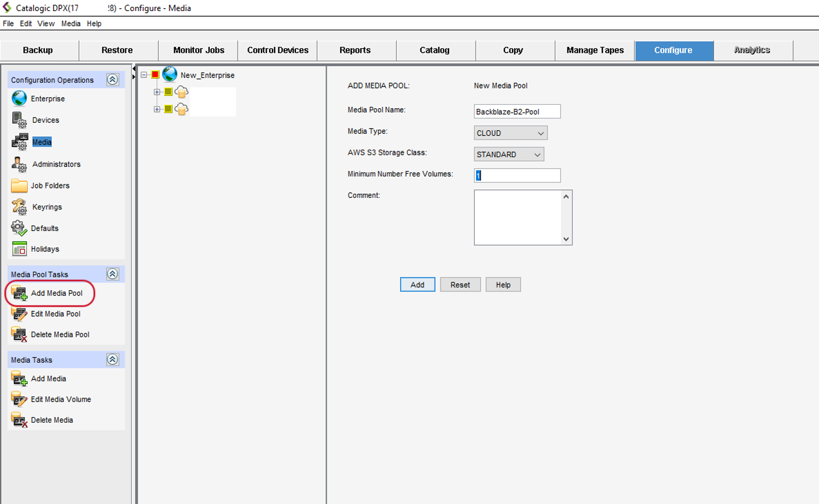Collapse the Media Pool Tasks panel
Viewport: 819px width, 504px height.
[112, 274]
